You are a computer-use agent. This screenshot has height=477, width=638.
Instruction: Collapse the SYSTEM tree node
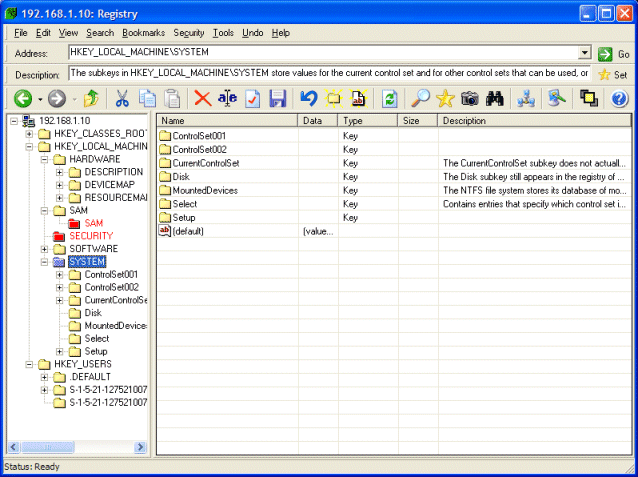point(44,262)
